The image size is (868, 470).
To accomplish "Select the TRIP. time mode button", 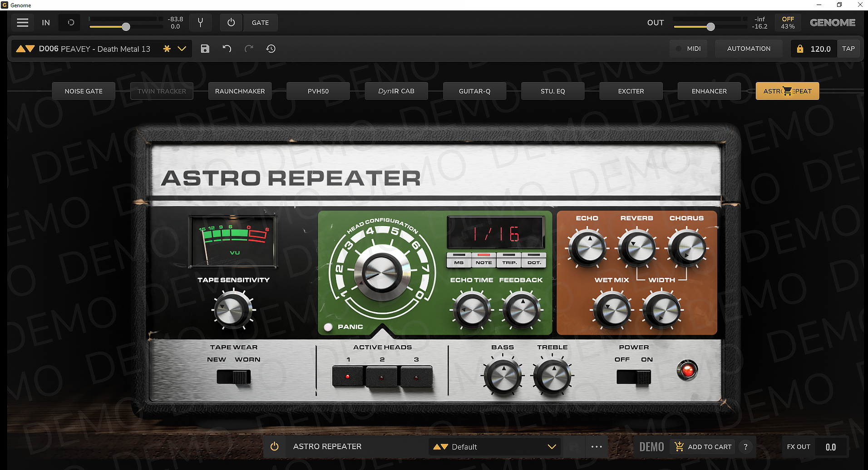I will [509, 260].
